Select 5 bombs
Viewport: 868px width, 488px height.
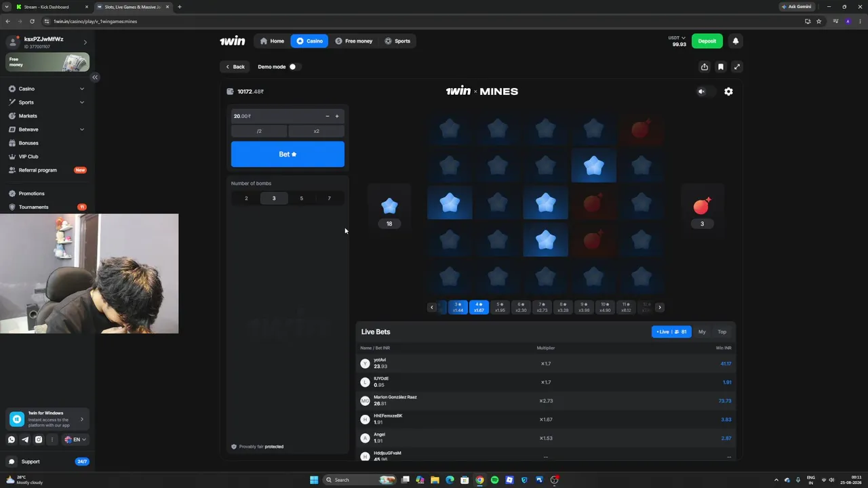(302, 198)
